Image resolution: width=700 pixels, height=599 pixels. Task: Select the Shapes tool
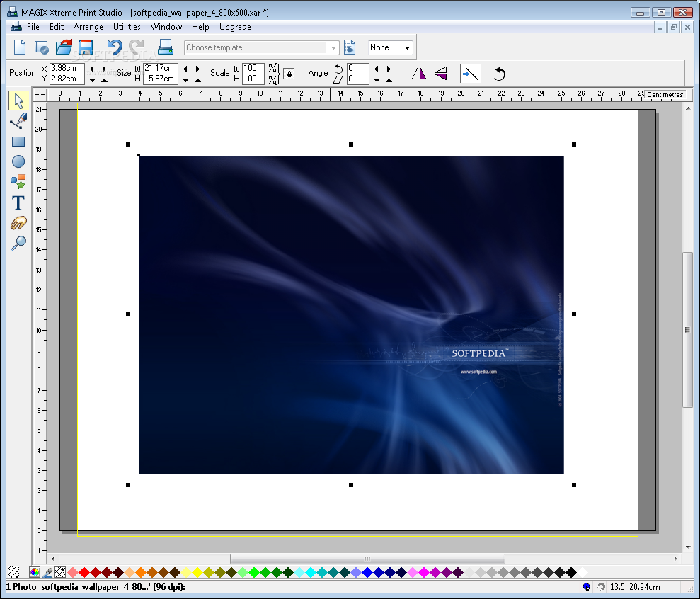pyautogui.click(x=18, y=181)
